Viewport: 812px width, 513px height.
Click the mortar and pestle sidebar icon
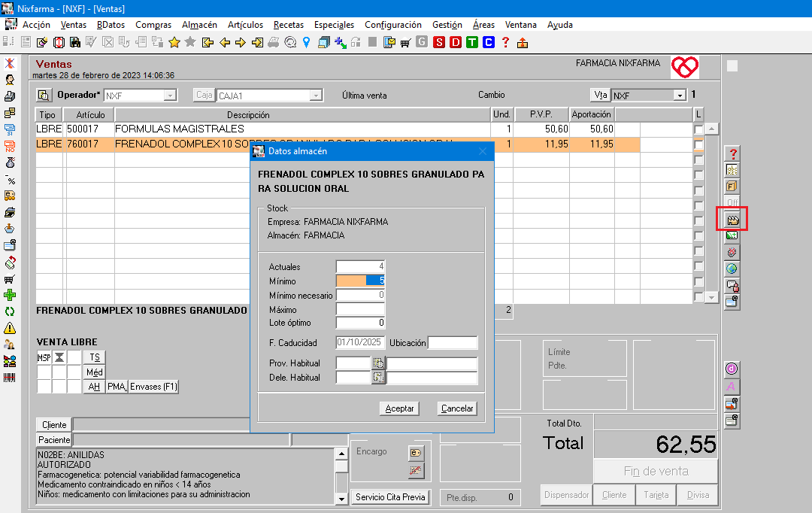[10, 229]
